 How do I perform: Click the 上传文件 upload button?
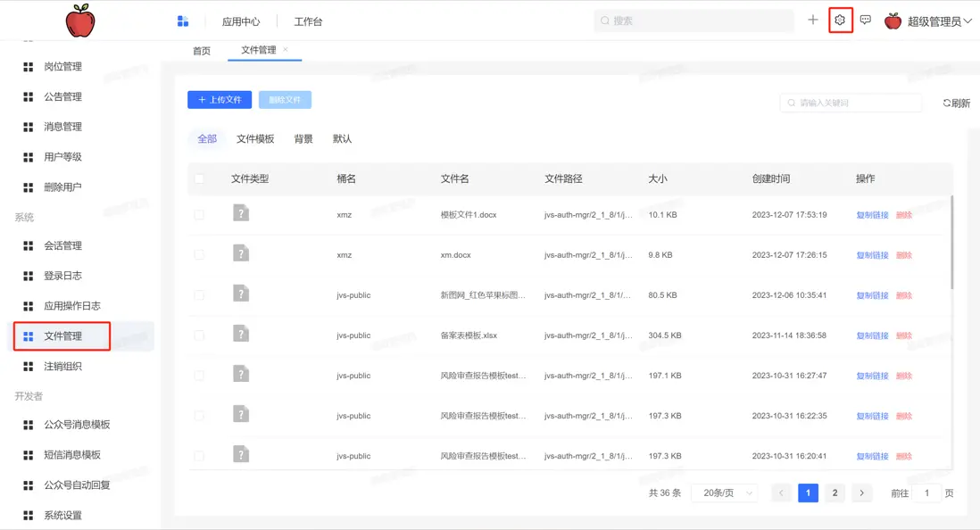coord(219,100)
